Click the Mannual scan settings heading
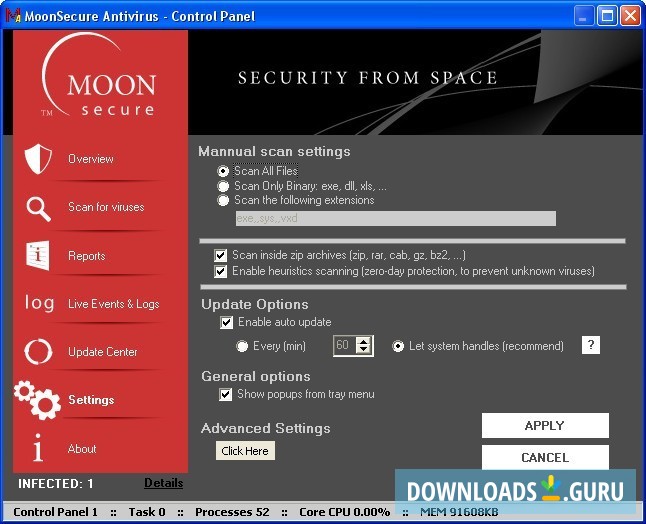This screenshot has height=524, width=646. tap(274, 151)
